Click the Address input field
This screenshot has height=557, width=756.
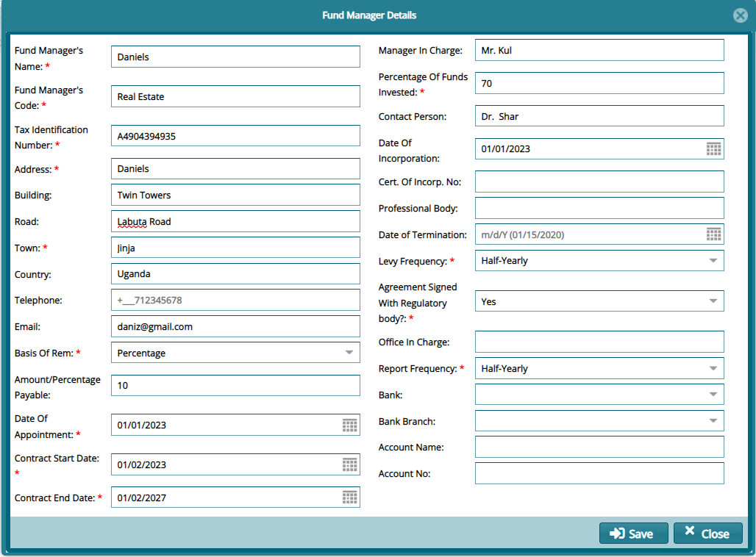click(x=235, y=168)
